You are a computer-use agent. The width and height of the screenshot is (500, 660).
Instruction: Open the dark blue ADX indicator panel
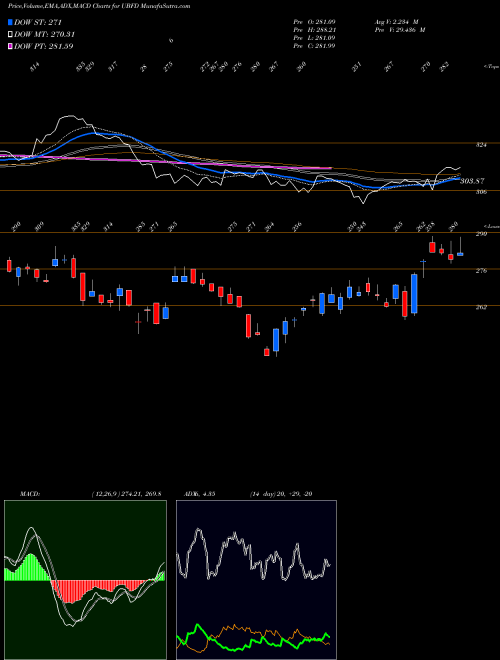point(256,580)
